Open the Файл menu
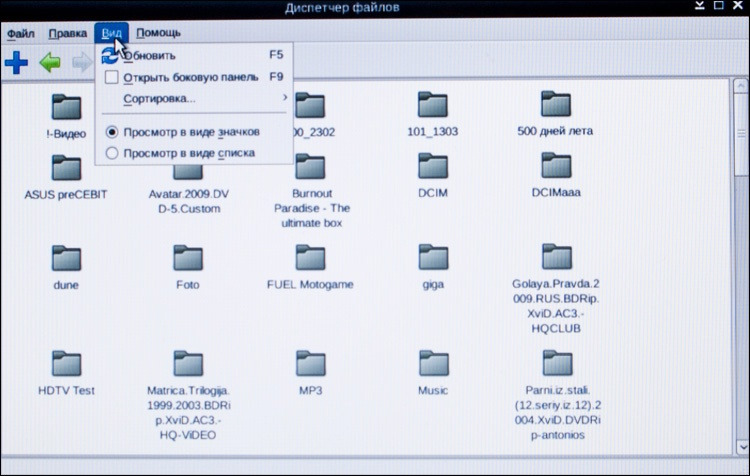 [x=20, y=33]
